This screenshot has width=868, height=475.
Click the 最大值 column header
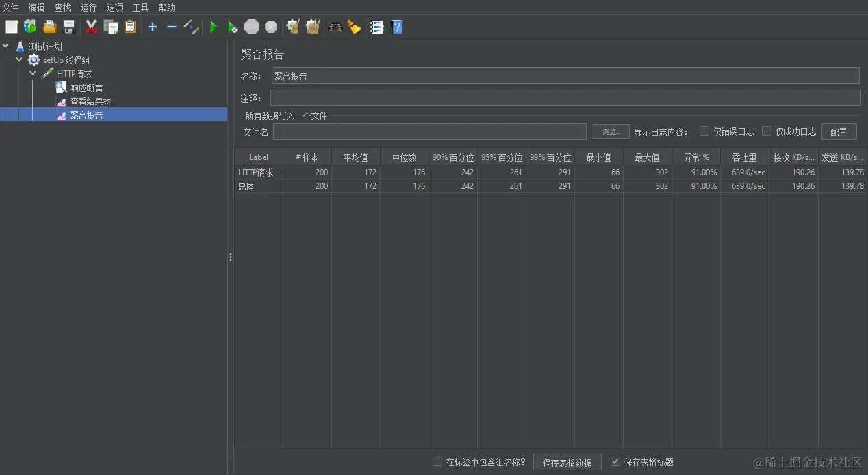click(648, 157)
